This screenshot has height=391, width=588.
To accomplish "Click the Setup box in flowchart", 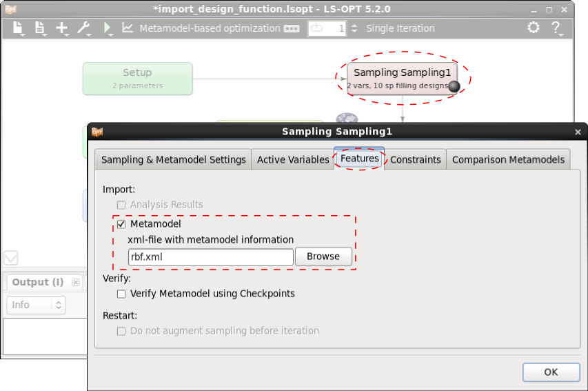I will tap(138, 79).
